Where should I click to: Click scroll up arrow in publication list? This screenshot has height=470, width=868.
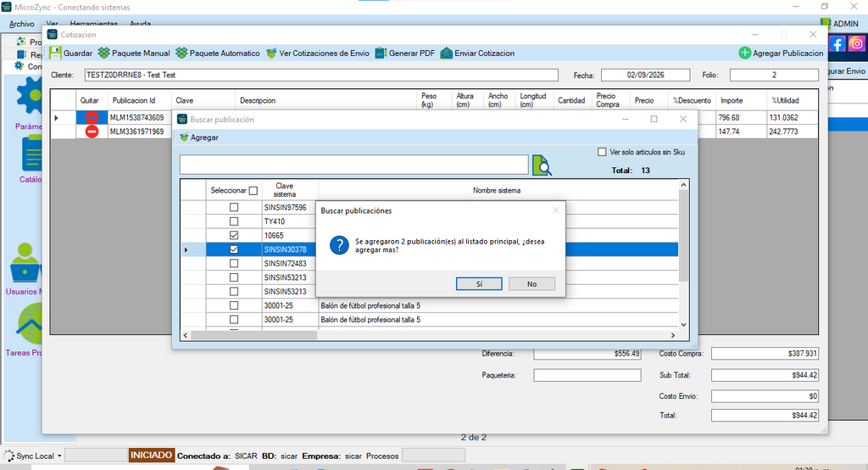[x=684, y=185]
